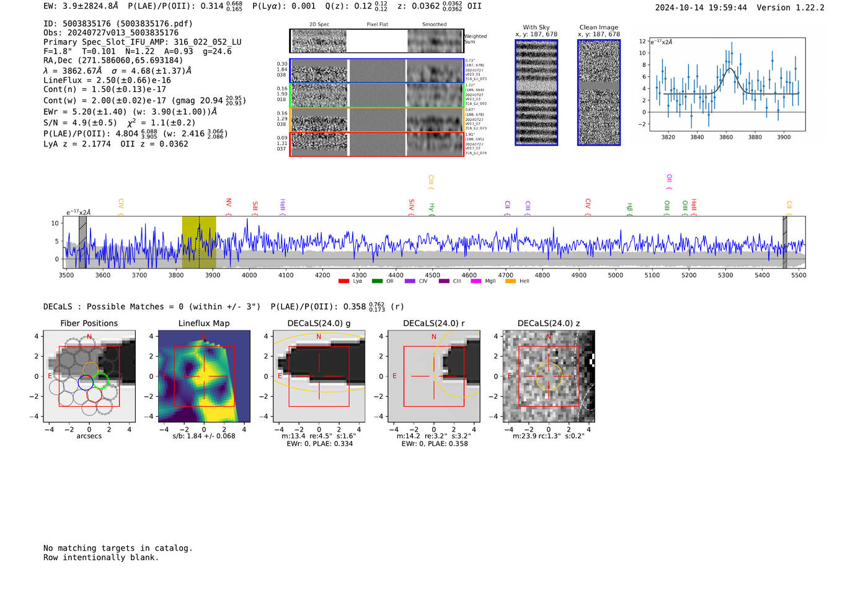This screenshot has width=868, height=591.
Task: Click the Cont(n) = 1.50 value line
Action: (x=105, y=89)
